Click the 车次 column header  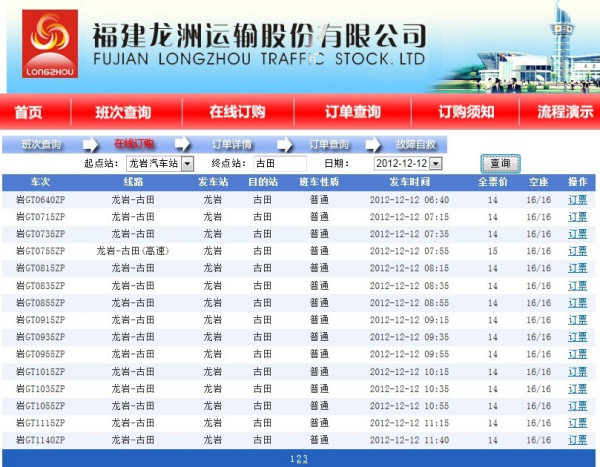pyautogui.click(x=40, y=182)
